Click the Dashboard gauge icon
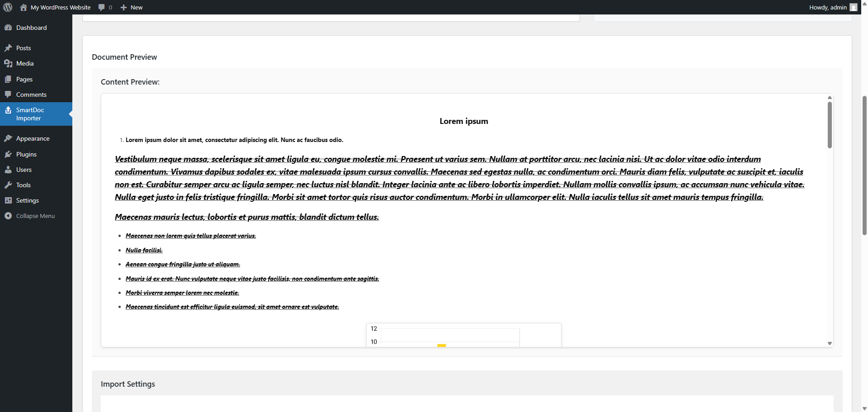The image size is (868, 412). 8,28
